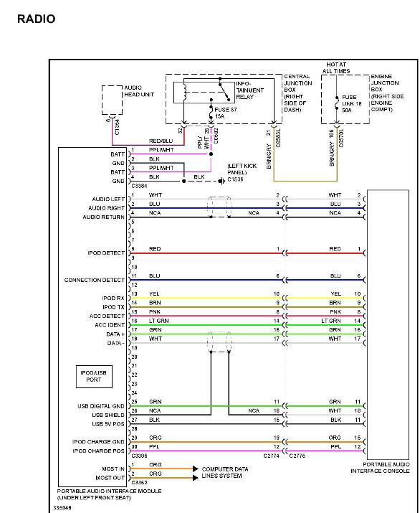Select the COMPUTER DATA LINES SYSTEM text

click(x=225, y=472)
